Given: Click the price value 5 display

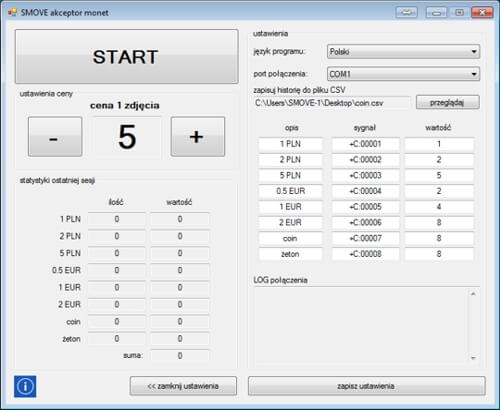Looking at the screenshot, I should 127,137.
